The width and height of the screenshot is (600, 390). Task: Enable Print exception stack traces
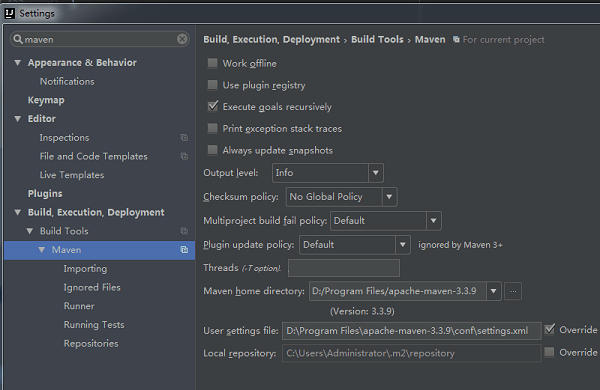tap(212, 128)
